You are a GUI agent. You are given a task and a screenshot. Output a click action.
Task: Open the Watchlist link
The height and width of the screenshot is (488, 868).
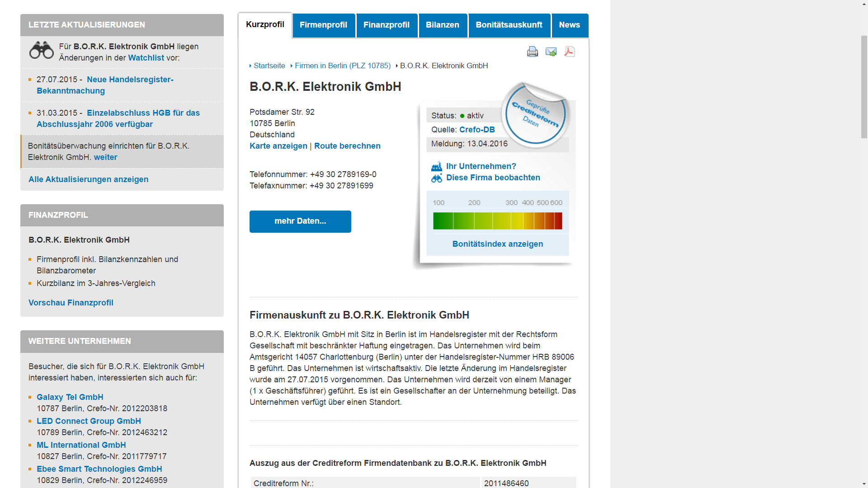click(x=146, y=58)
